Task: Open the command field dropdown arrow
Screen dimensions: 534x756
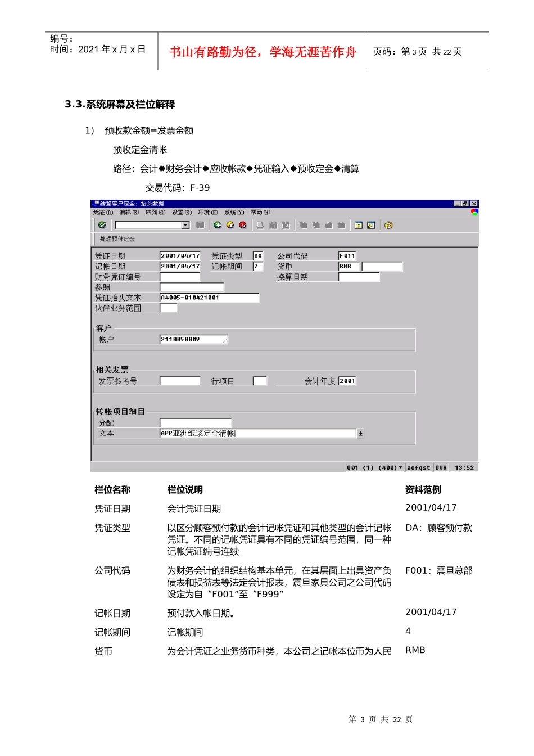Action: point(185,225)
